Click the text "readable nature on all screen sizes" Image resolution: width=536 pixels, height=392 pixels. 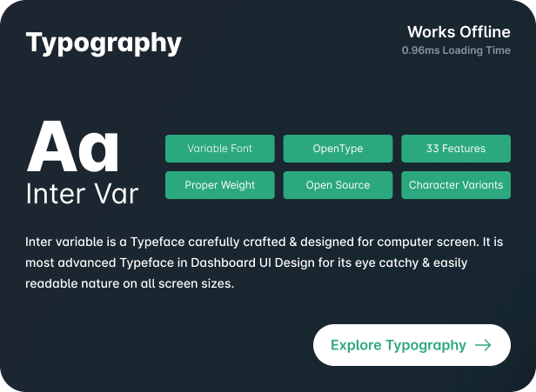click(129, 283)
